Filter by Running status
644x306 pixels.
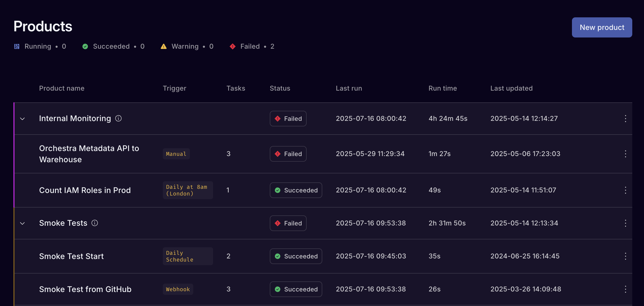pyautogui.click(x=40, y=46)
